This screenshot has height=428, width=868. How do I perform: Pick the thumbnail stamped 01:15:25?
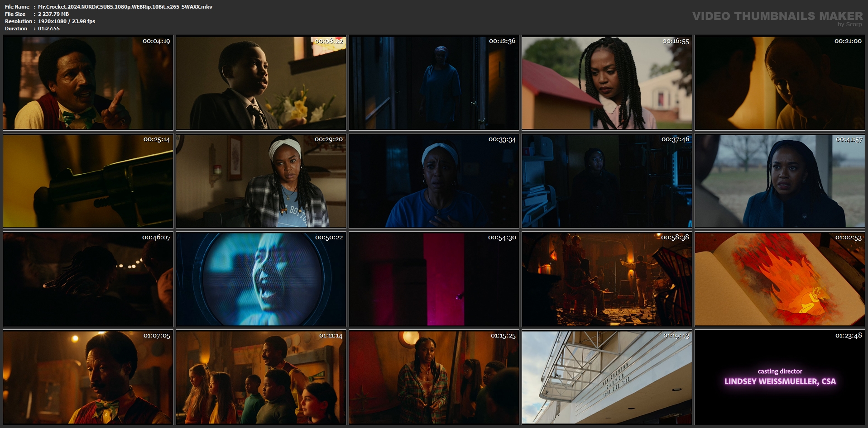pos(434,377)
